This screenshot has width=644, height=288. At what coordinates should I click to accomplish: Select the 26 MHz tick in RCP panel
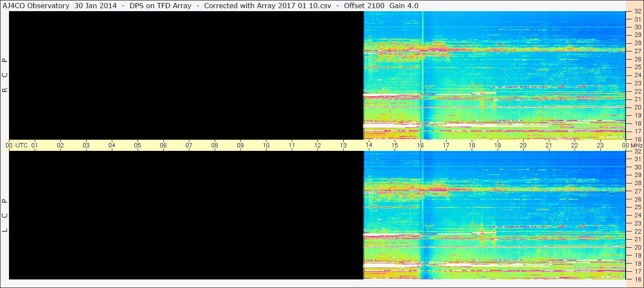tap(638, 59)
